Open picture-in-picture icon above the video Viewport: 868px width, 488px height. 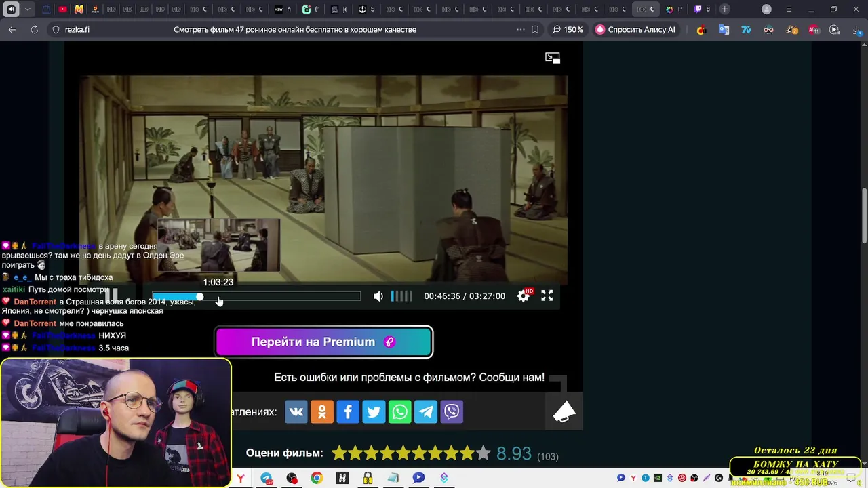point(553,58)
